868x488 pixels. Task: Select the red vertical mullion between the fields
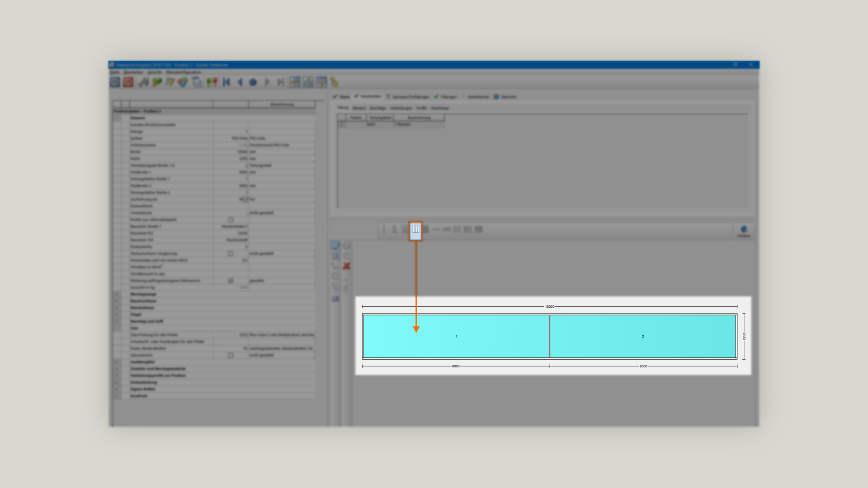tap(550, 336)
